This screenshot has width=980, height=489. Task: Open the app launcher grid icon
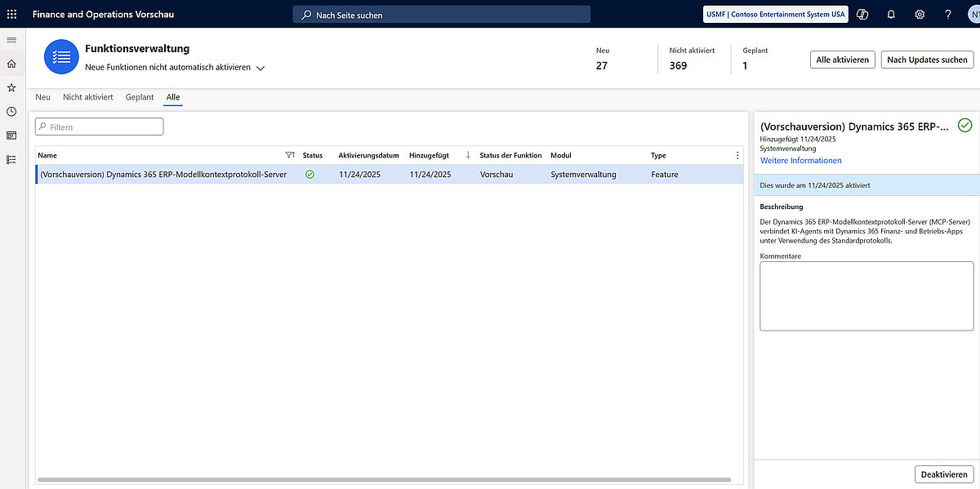point(11,14)
